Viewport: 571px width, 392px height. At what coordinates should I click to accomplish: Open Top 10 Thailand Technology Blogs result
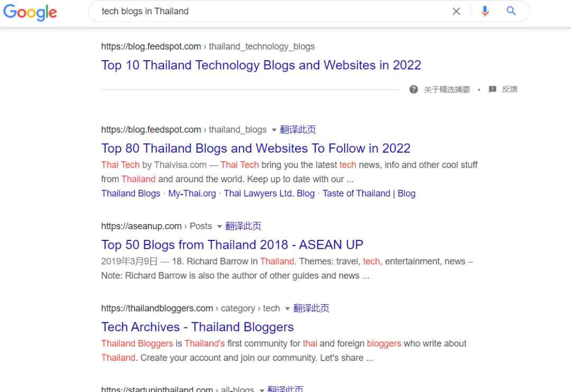(261, 65)
